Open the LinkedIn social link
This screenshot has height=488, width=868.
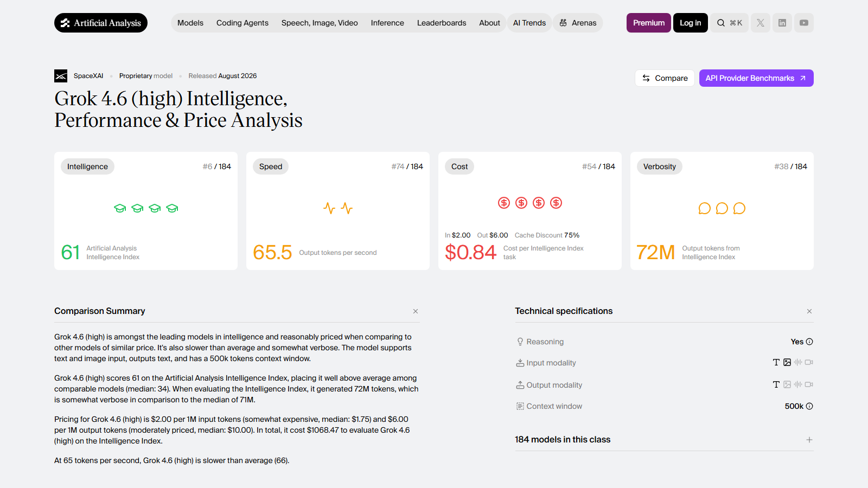(782, 23)
